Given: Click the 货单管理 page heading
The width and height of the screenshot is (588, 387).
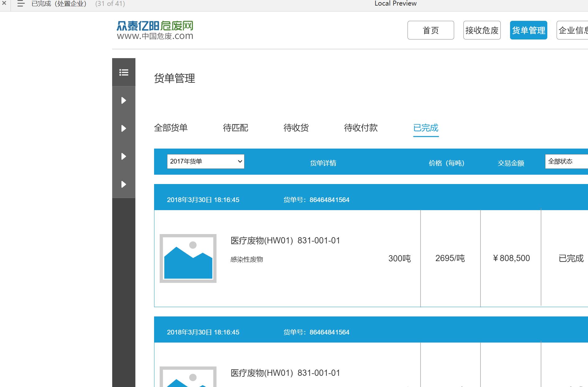Looking at the screenshot, I should click(x=175, y=78).
